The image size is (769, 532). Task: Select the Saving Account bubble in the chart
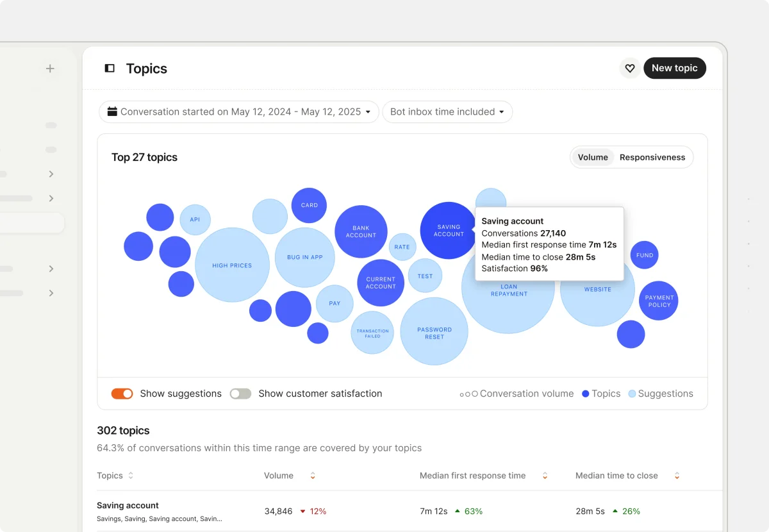point(449,229)
